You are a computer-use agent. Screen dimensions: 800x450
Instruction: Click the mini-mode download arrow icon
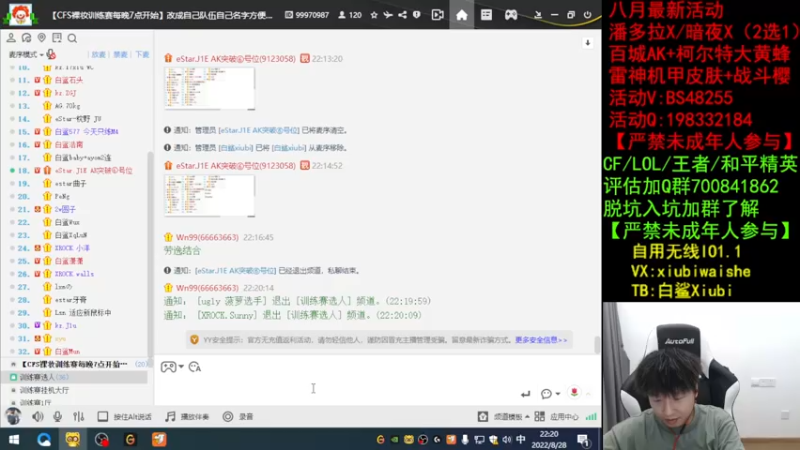pos(537,15)
